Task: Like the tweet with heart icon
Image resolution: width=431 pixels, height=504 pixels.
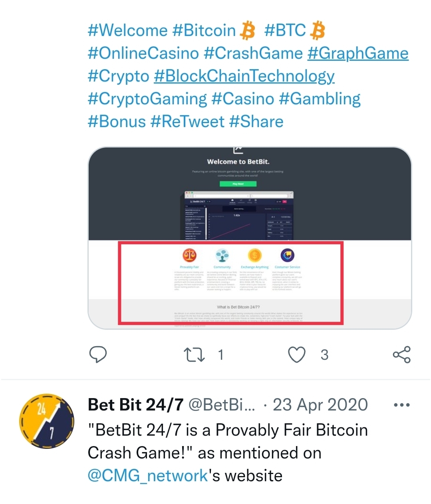Action: [x=297, y=355]
